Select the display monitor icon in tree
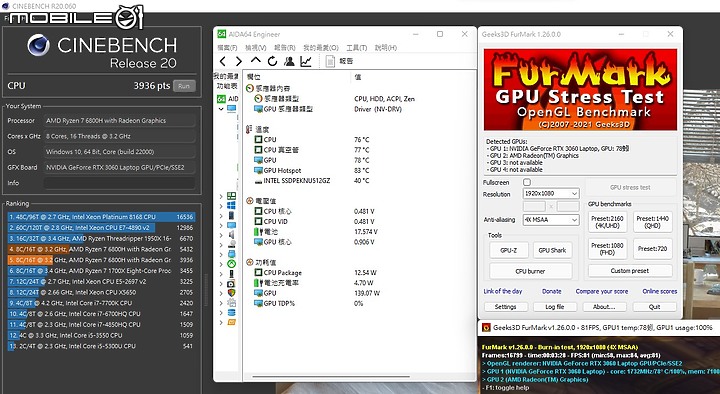This screenshot has height=394, width=720. point(231,225)
